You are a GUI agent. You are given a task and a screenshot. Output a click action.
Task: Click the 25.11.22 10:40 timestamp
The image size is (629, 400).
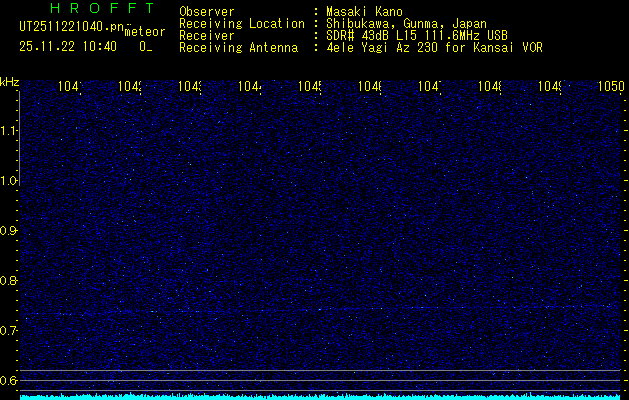click(67, 46)
